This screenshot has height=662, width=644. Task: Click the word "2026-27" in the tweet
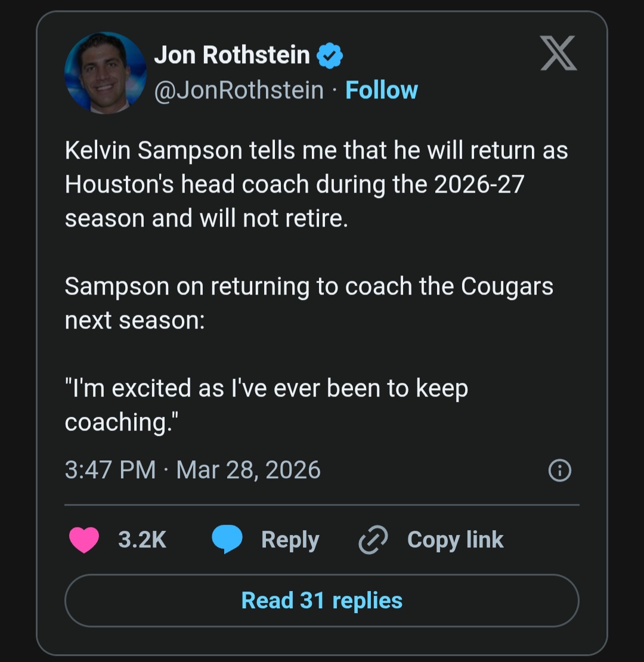tap(479, 184)
